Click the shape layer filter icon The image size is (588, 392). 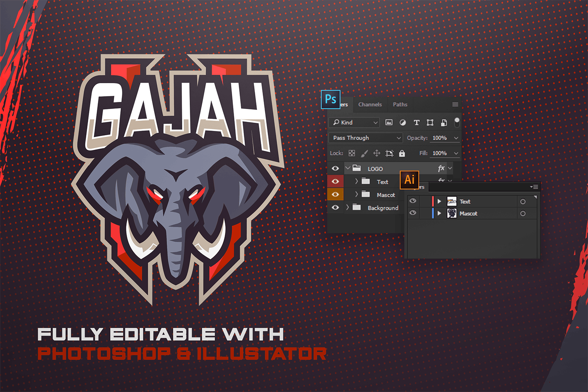(x=430, y=122)
